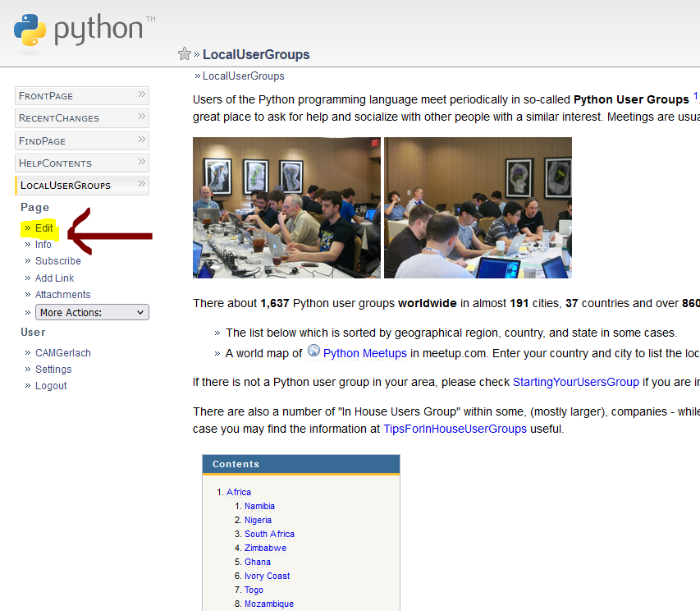Image resolution: width=700 pixels, height=611 pixels.
Task: Click footnote 1 after Python User Groups
Action: pyautogui.click(x=695, y=96)
